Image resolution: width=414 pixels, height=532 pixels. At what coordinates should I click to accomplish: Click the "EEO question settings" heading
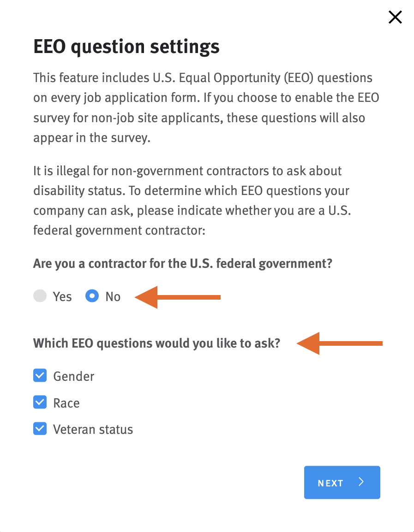click(x=126, y=47)
